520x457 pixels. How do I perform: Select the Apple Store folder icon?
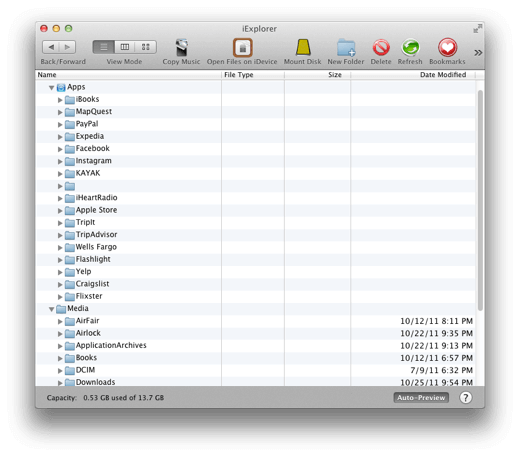point(70,211)
